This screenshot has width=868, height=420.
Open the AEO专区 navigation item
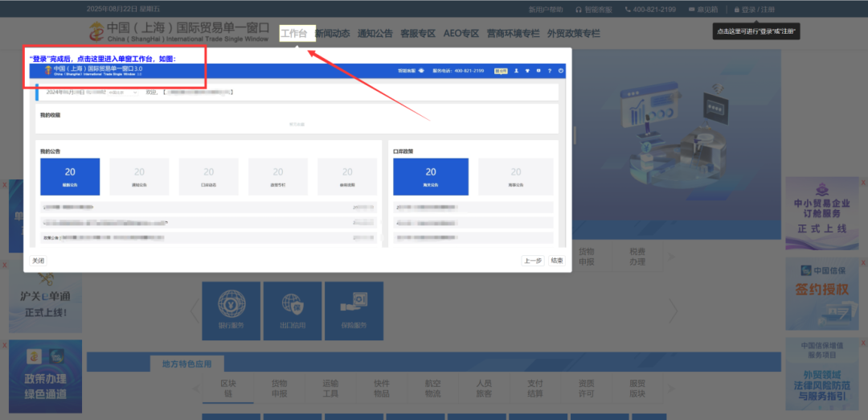click(461, 33)
